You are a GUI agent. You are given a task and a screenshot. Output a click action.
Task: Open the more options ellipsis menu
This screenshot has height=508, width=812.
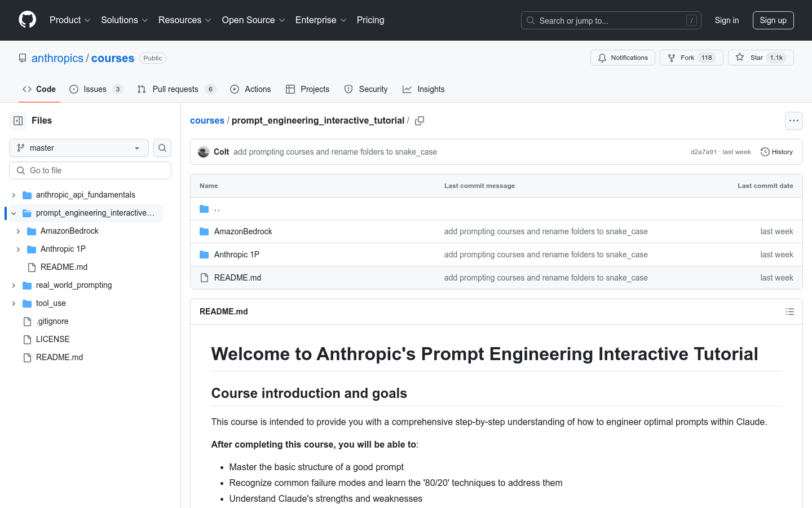pos(794,121)
